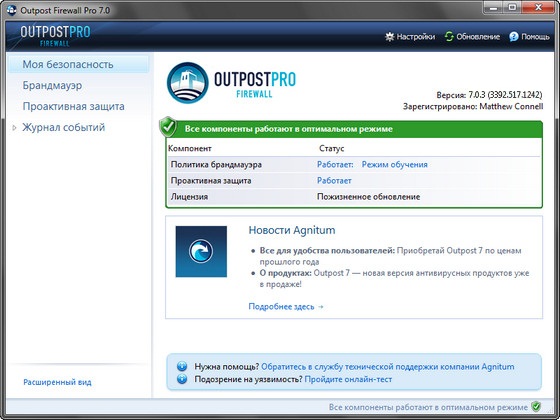Click Компонент column header
Image resolution: width=560 pixels, height=420 pixels.
(x=190, y=149)
